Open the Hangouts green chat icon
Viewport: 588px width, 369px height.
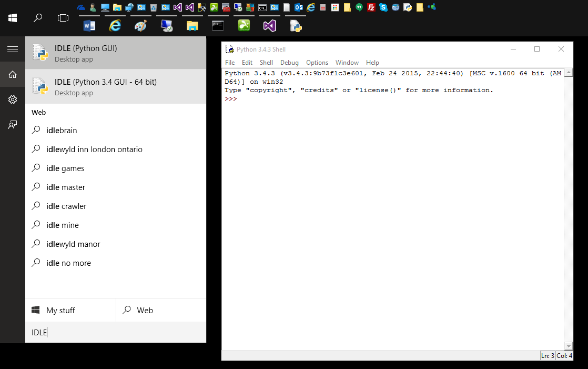pyautogui.click(x=359, y=7)
